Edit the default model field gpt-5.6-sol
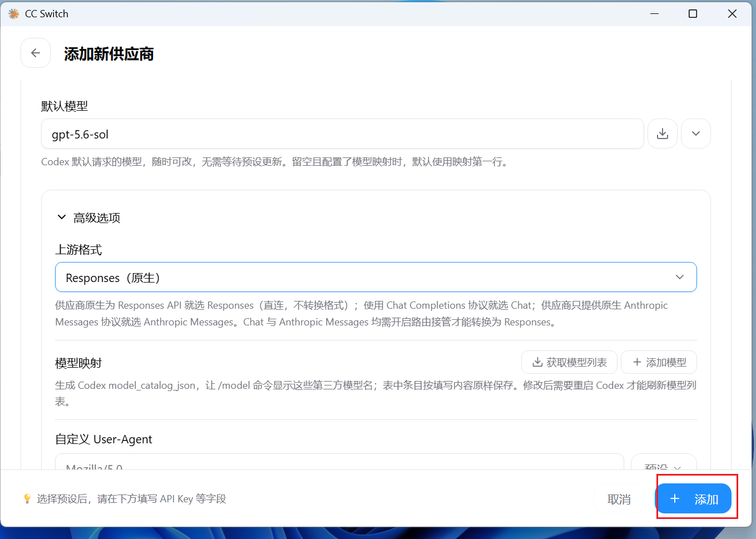The image size is (756, 539). pos(343,133)
